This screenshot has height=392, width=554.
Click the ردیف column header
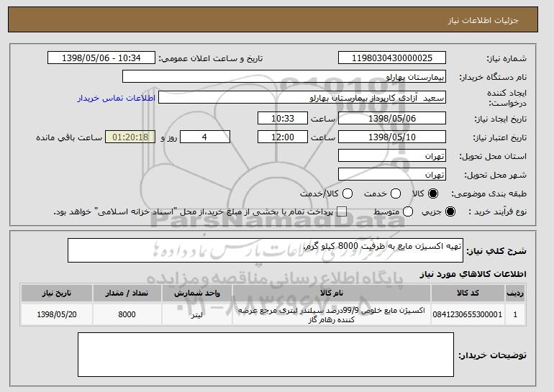coord(515,293)
